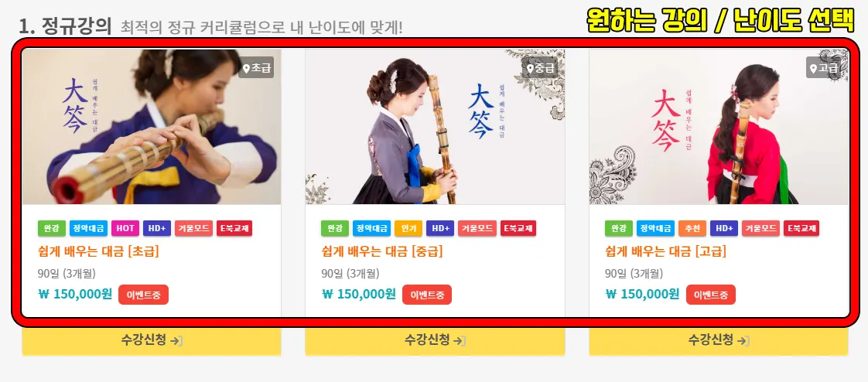The image size is (868, 382).
Task: Click the 고급 level badge on third thumbnail
Action: 824,67
